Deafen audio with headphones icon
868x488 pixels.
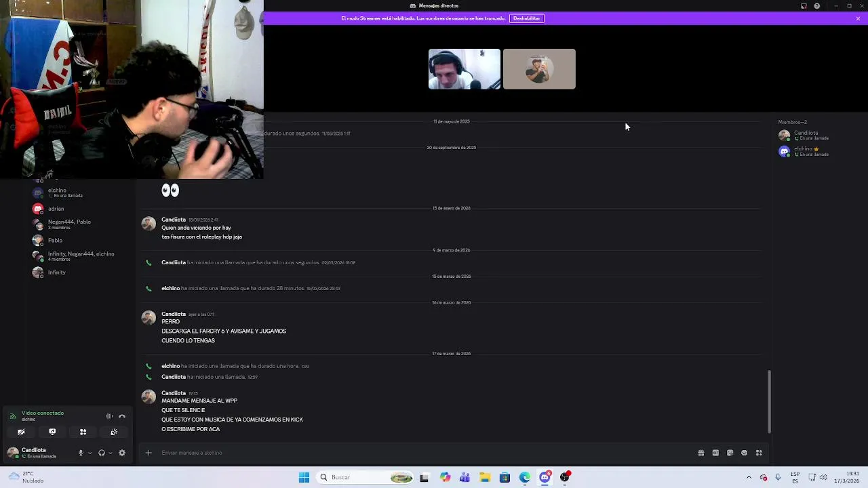pos(102,453)
